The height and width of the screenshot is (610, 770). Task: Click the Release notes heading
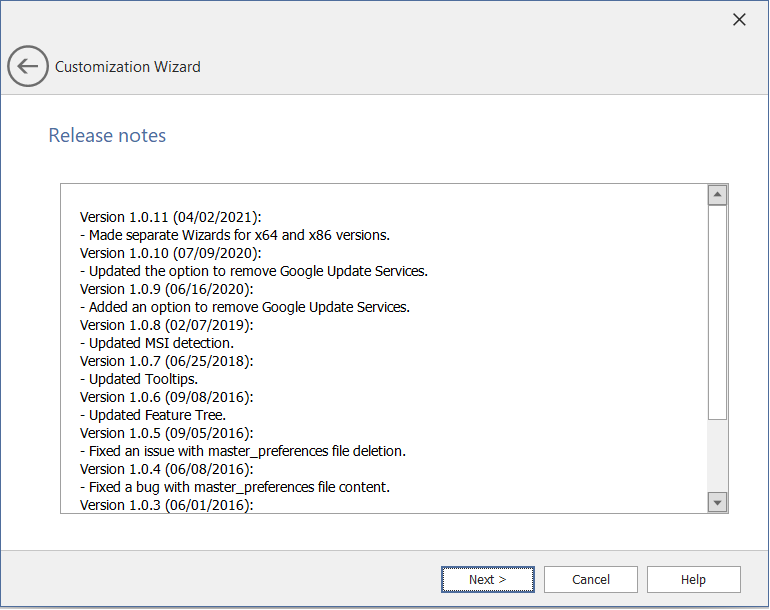(107, 135)
